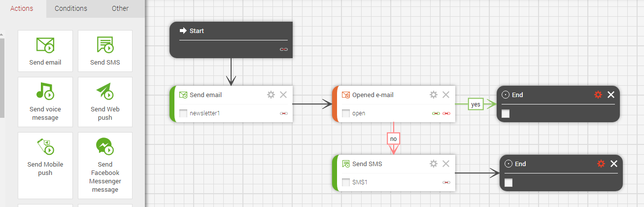The image size is (644, 207).
Task: Remove the Opened e-mail node
Action: pos(446,95)
